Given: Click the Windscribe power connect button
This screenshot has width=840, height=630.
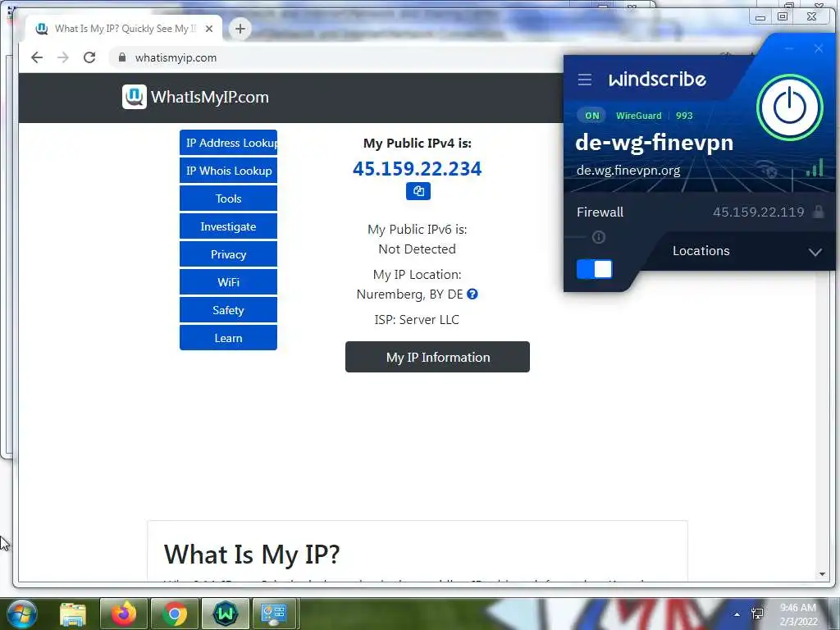Looking at the screenshot, I should pyautogui.click(x=789, y=107).
